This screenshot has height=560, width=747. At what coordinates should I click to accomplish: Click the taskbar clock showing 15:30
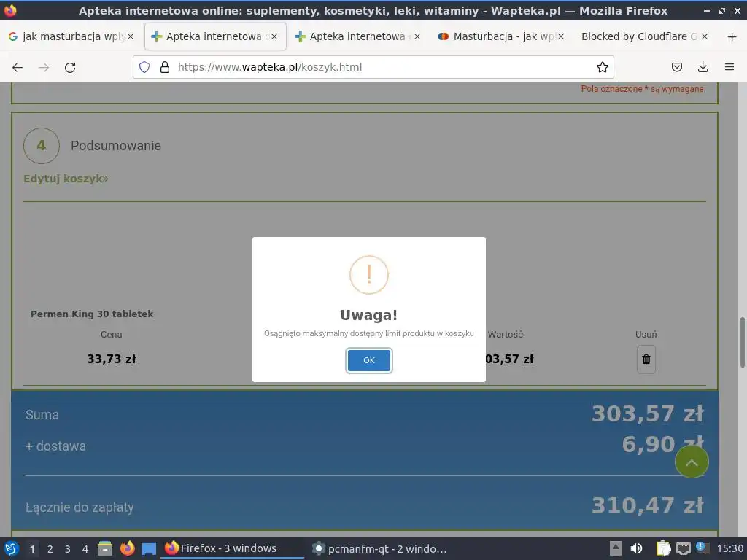(729, 548)
